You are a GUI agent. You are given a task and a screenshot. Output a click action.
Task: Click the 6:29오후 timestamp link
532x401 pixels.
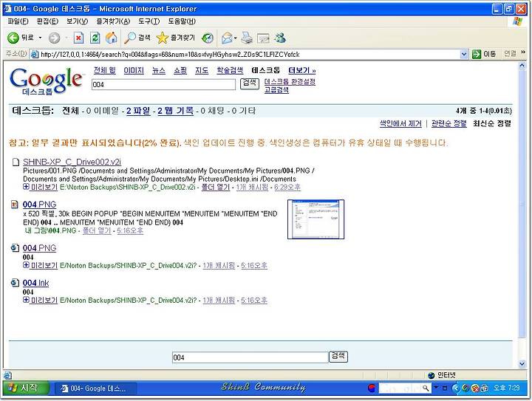pyautogui.click(x=287, y=187)
